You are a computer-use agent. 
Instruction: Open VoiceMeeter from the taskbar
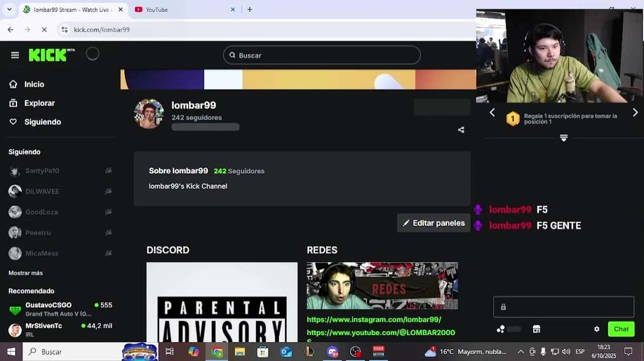[379, 351]
